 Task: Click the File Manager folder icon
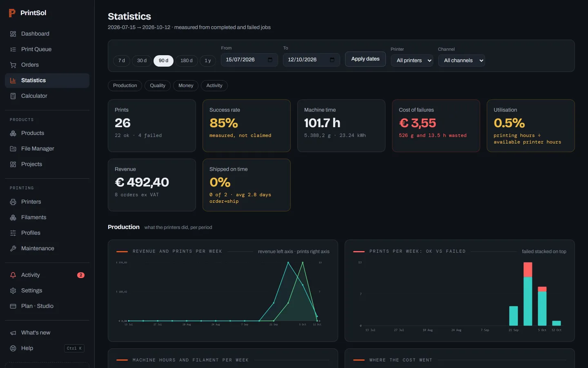(13, 149)
